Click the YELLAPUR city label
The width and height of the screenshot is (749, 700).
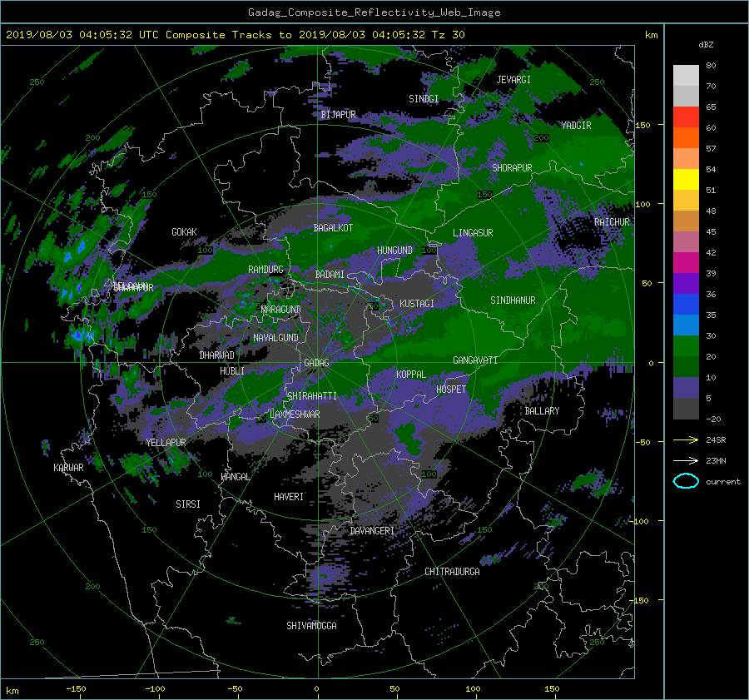[166, 443]
